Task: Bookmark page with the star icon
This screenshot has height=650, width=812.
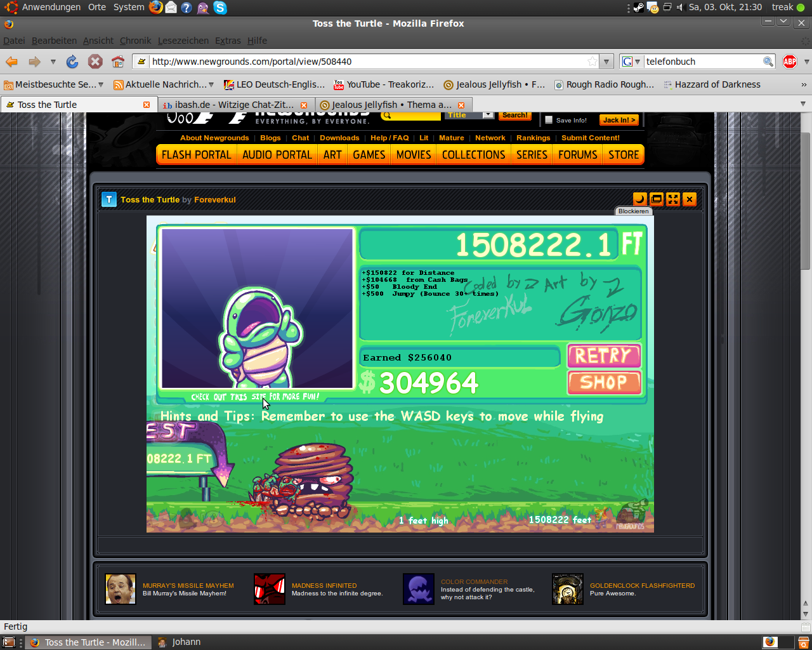Action: click(593, 62)
